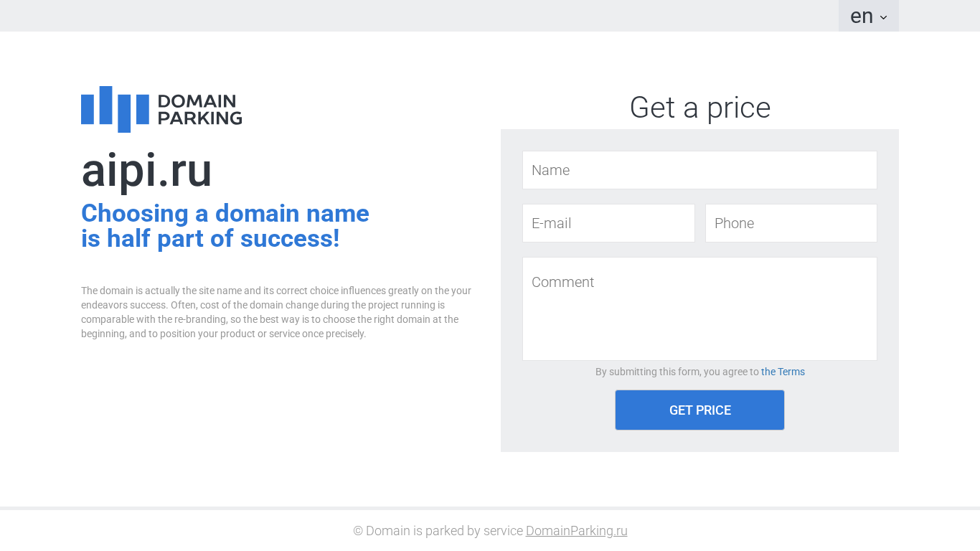980x551 pixels.
Task: Open the DomainParking.ru footer link
Action: pos(576,531)
